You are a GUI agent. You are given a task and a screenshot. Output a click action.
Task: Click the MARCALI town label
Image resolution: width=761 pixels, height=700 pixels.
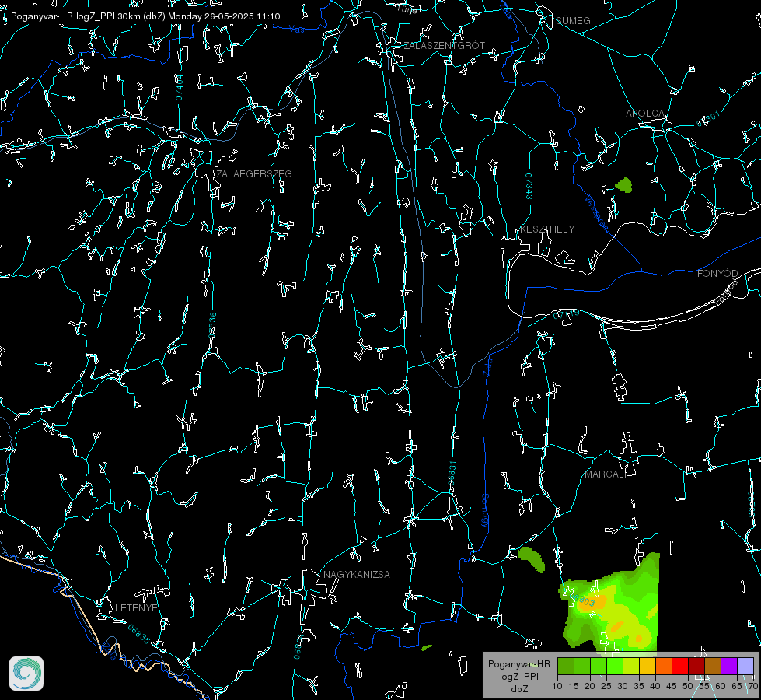click(x=605, y=474)
